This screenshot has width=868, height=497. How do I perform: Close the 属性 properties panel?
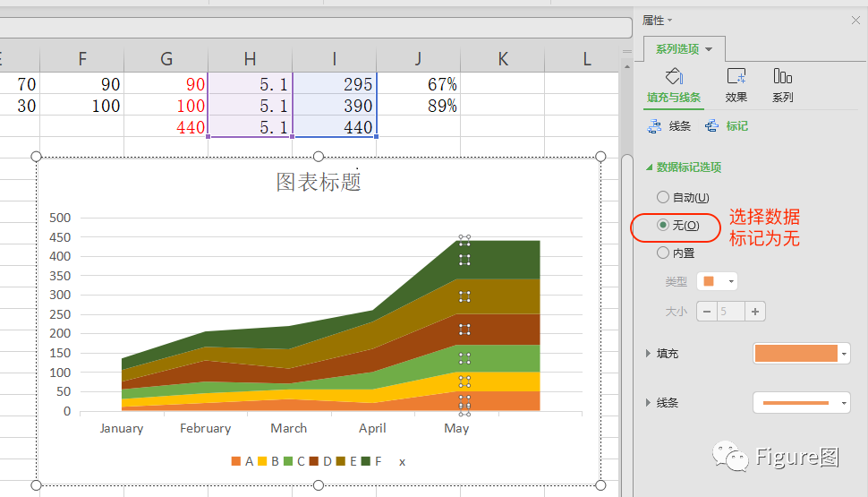click(855, 21)
